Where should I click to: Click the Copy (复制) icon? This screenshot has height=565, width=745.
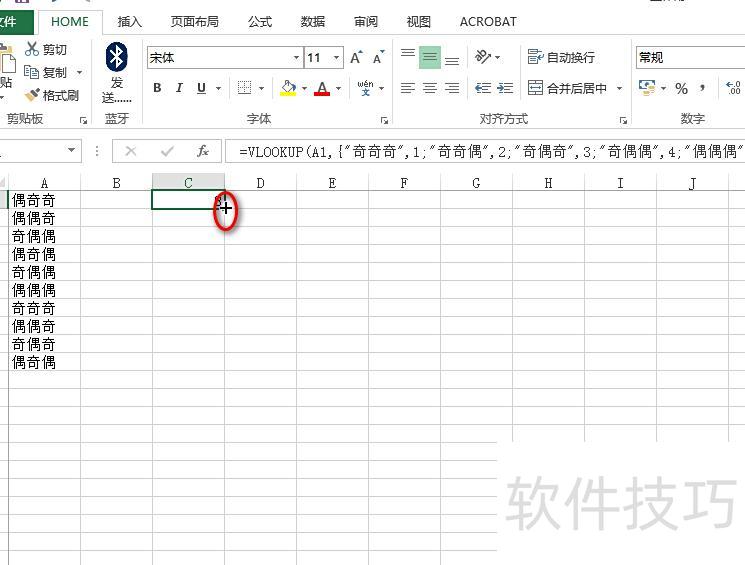pos(31,72)
